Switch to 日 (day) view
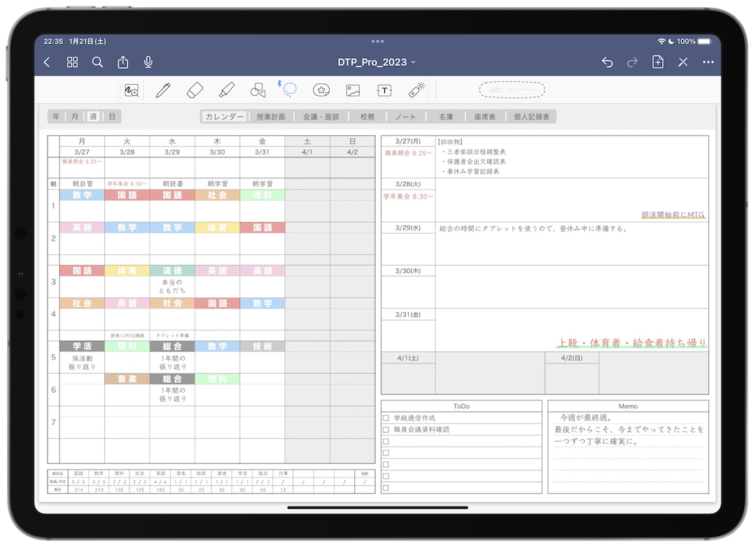The image size is (756, 548). [x=111, y=116]
